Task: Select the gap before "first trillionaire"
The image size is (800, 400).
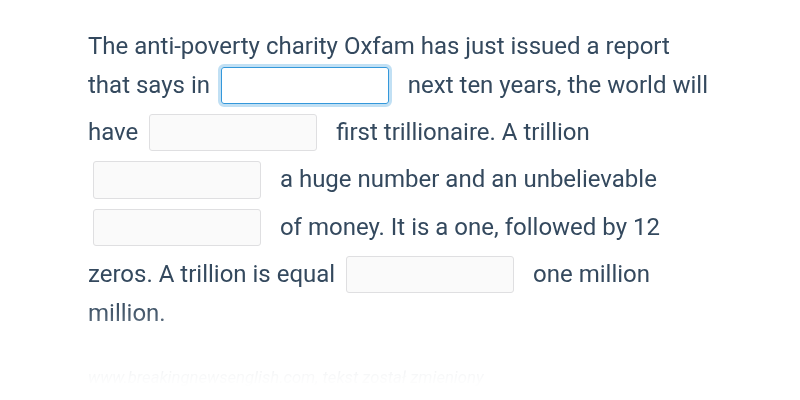Action: pyautogui.click(x=233, y=133)
